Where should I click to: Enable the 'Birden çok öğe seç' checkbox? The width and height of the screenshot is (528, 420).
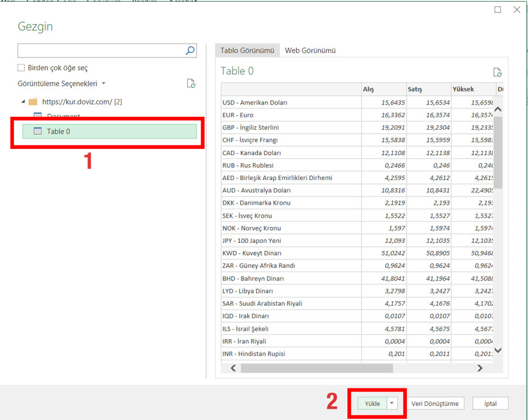(21, 67)
